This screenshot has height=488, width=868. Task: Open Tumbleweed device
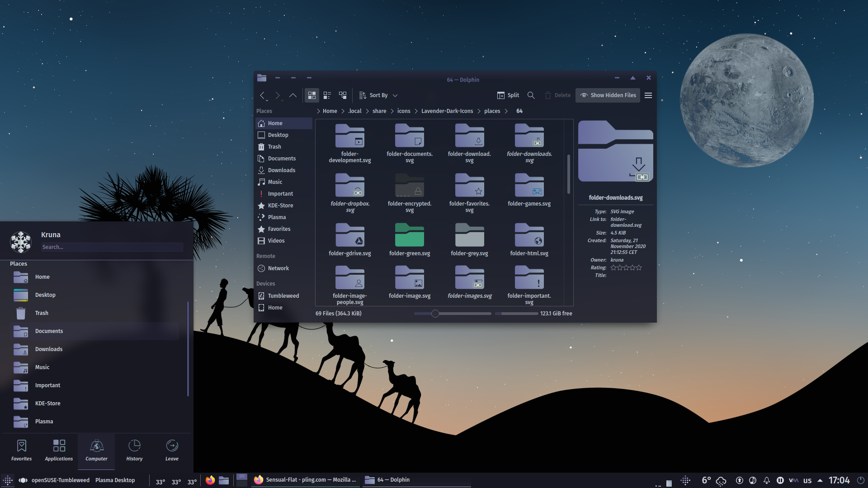[284, 296]
